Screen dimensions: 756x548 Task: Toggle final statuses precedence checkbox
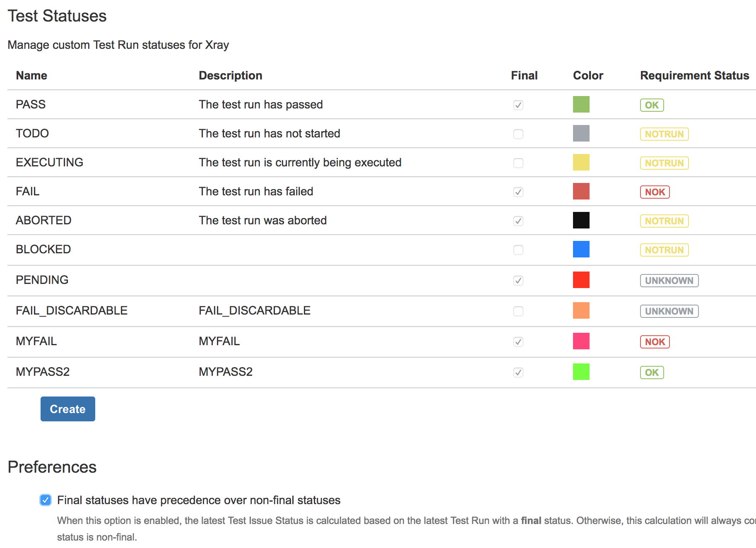[46, 500]
